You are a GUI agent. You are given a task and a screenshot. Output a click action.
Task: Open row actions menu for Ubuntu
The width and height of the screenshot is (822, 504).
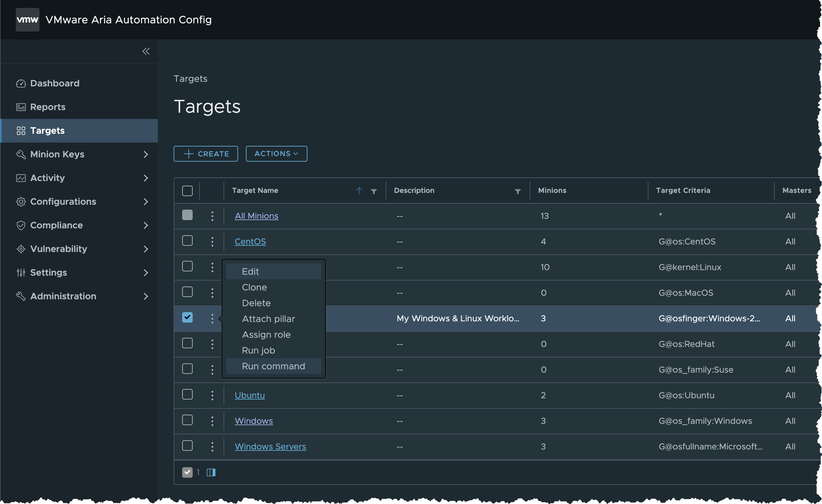click(212, 395)
